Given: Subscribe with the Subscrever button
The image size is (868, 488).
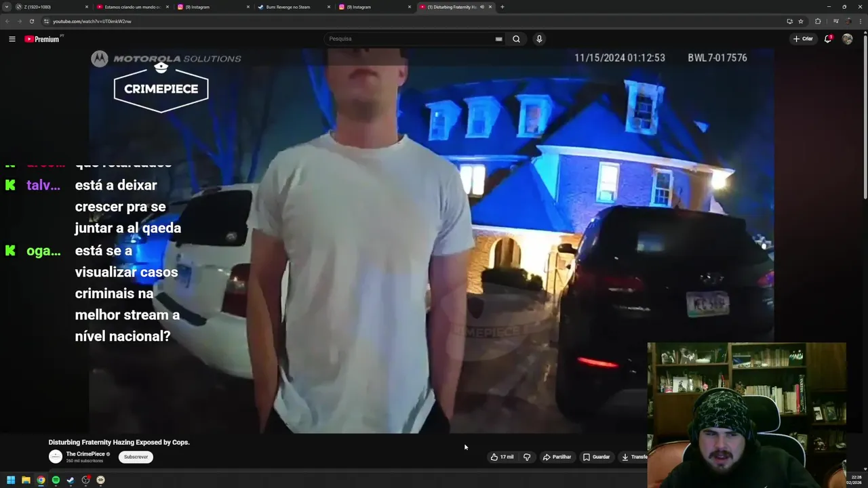Looking at the screenshot, I should 136,457.
